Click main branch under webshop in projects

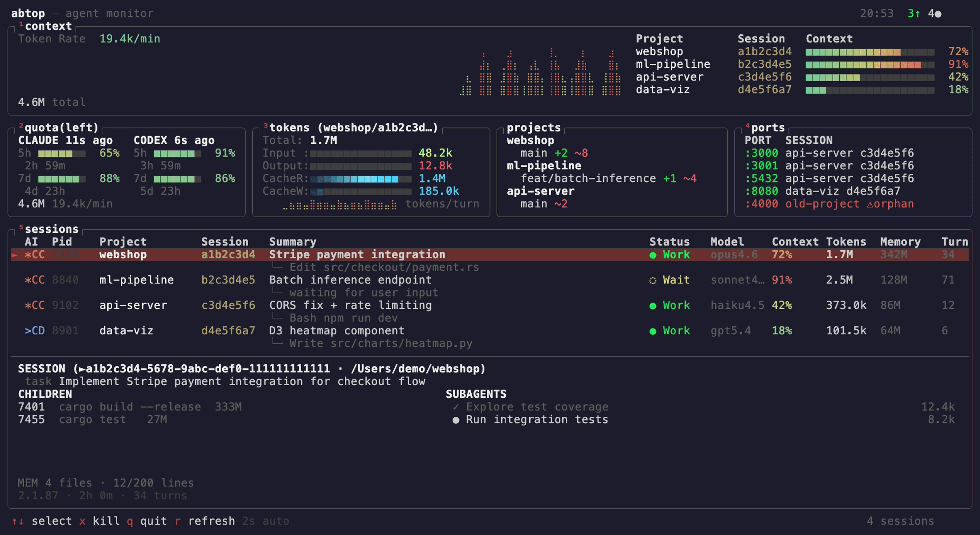(x=534, y=153)
